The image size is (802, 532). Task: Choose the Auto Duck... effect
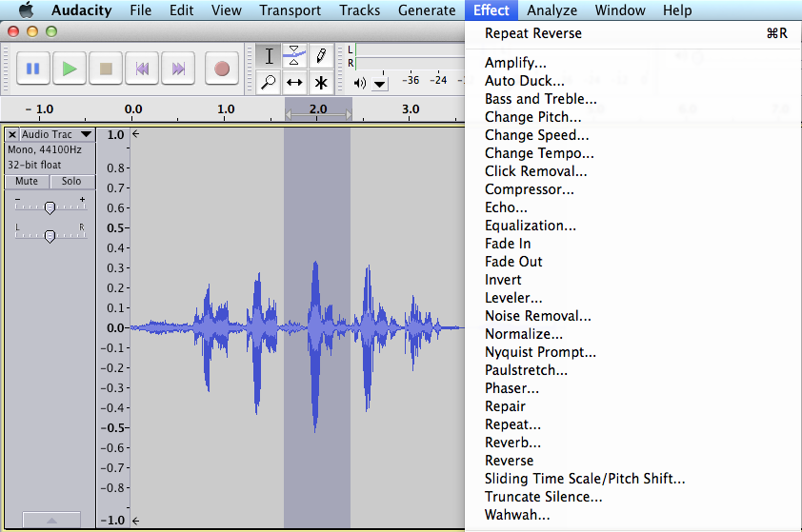click(633, 81)
